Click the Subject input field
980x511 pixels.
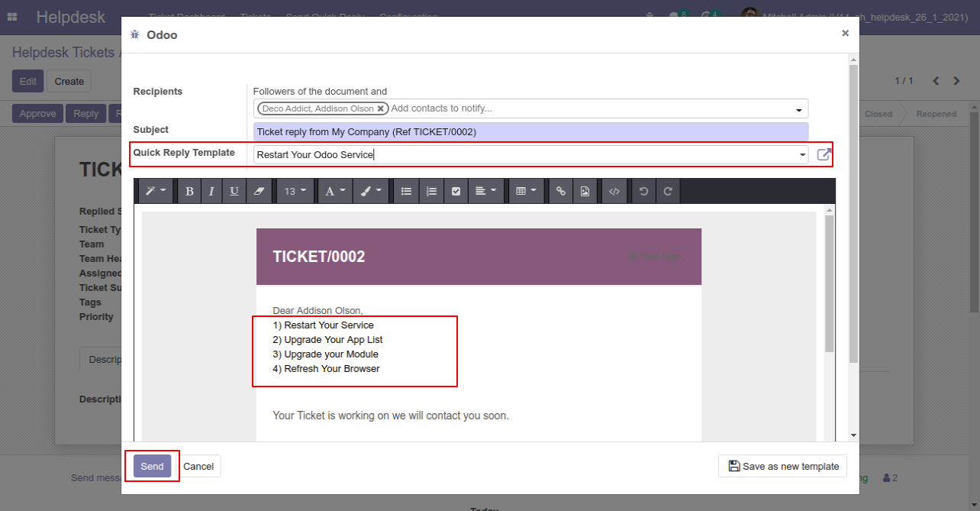tap(530, 132)
